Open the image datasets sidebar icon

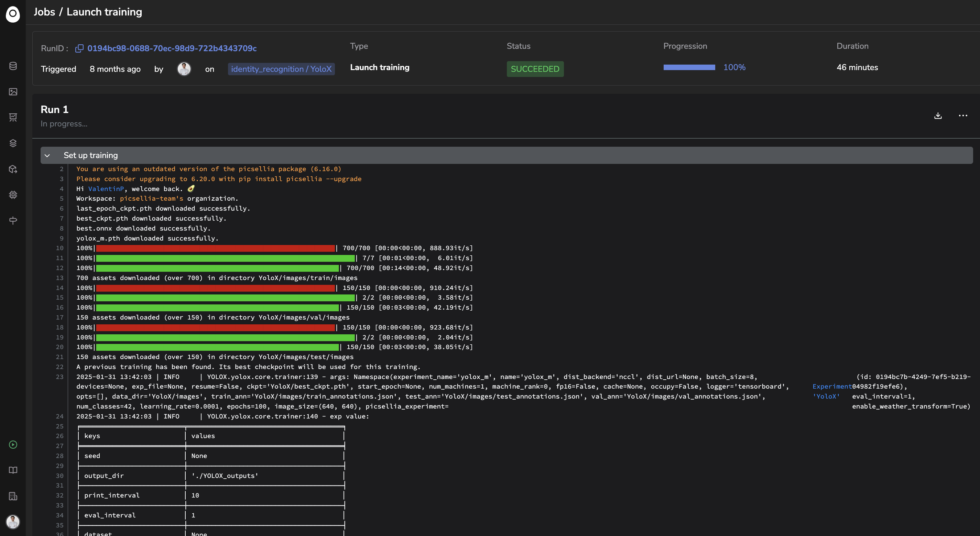[x=13, y=92]
